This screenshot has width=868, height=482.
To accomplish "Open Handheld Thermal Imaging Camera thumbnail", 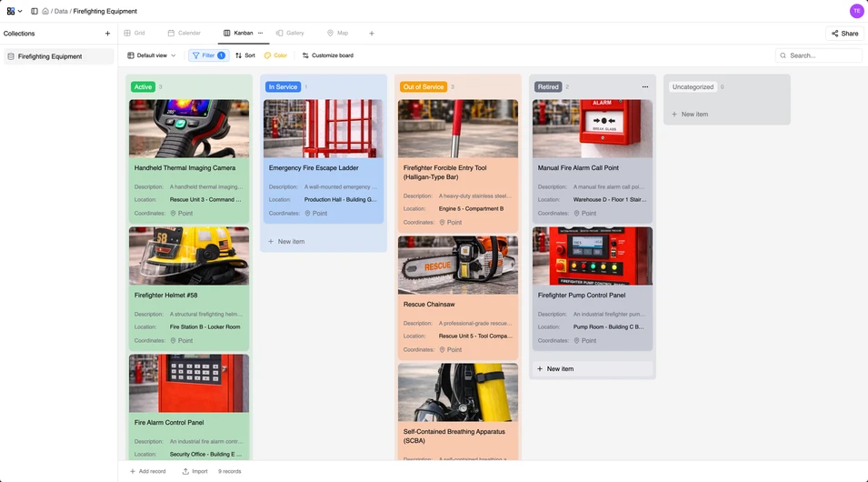I will coord(189,128).
